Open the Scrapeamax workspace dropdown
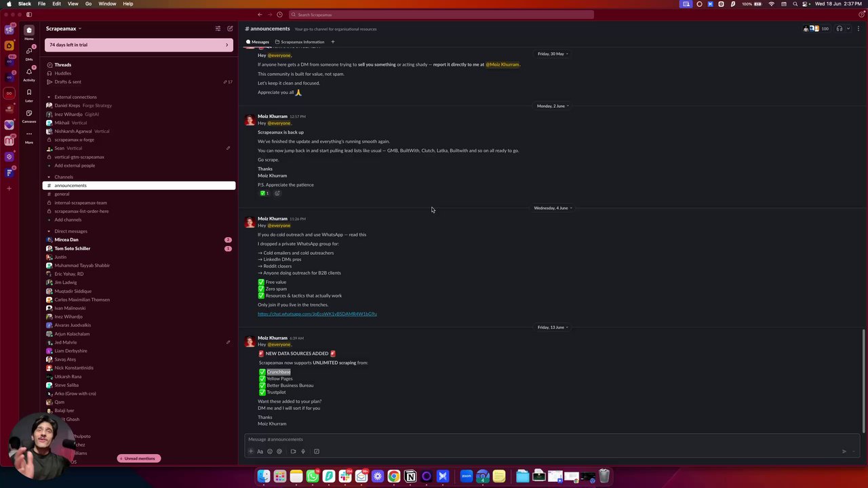Screen dimensions: 868x488 (x=64, y=28)
